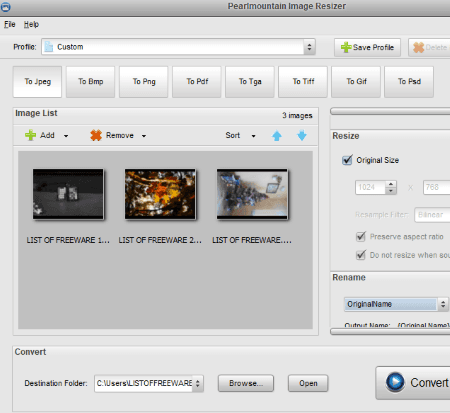The image size is (450, 413).
Task: Click the Browse... button
Action: tap(246, 383)
